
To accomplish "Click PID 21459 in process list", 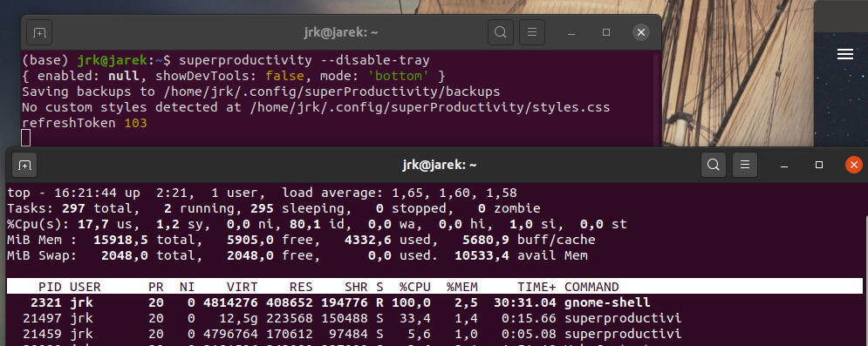I will click(42, 334).
